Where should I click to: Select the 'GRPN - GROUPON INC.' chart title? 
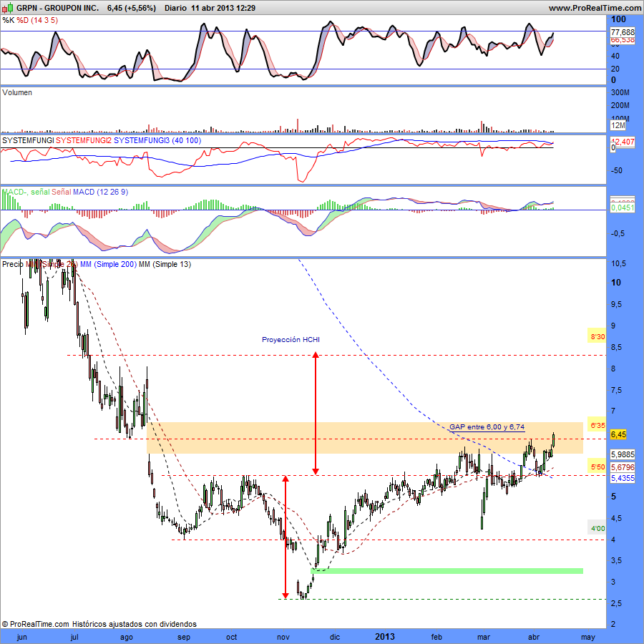(57, 8)
